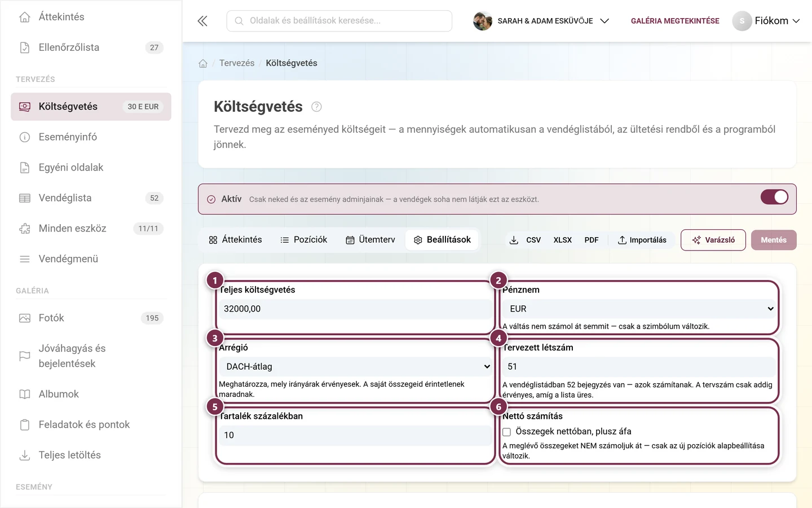
Task: Export as PDF
Action: coord(592,240)
